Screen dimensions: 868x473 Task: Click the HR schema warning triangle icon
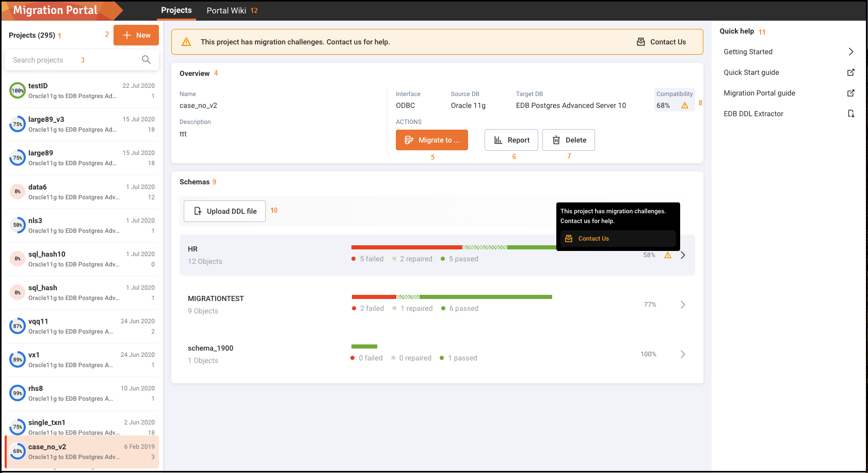668,255
